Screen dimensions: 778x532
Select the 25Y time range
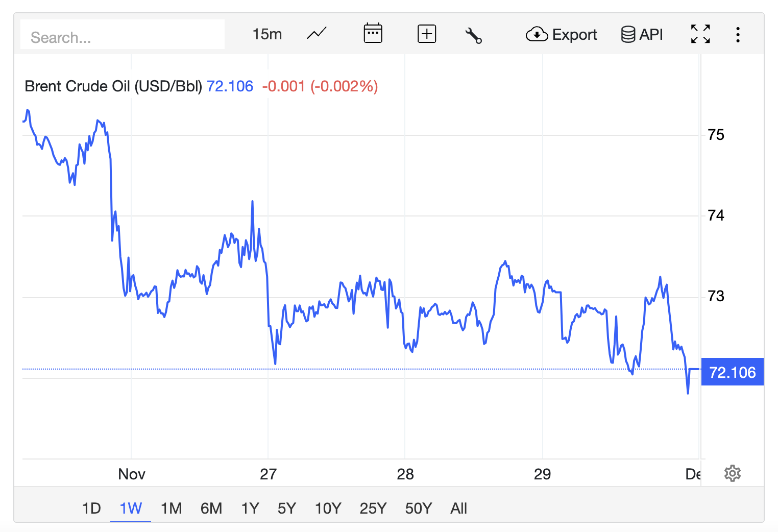pyautogui.click(x=373, y=509)
